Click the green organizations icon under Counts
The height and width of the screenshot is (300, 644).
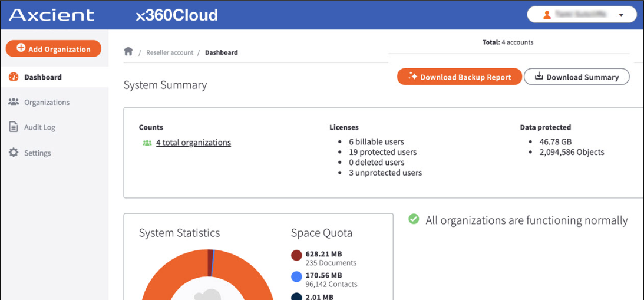(x=147, y=143)
